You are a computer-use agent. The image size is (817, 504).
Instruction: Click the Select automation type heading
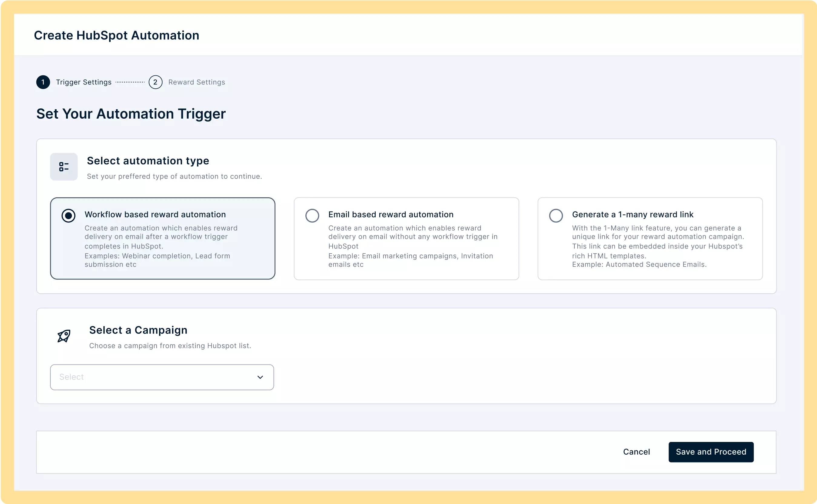point(148,161)
